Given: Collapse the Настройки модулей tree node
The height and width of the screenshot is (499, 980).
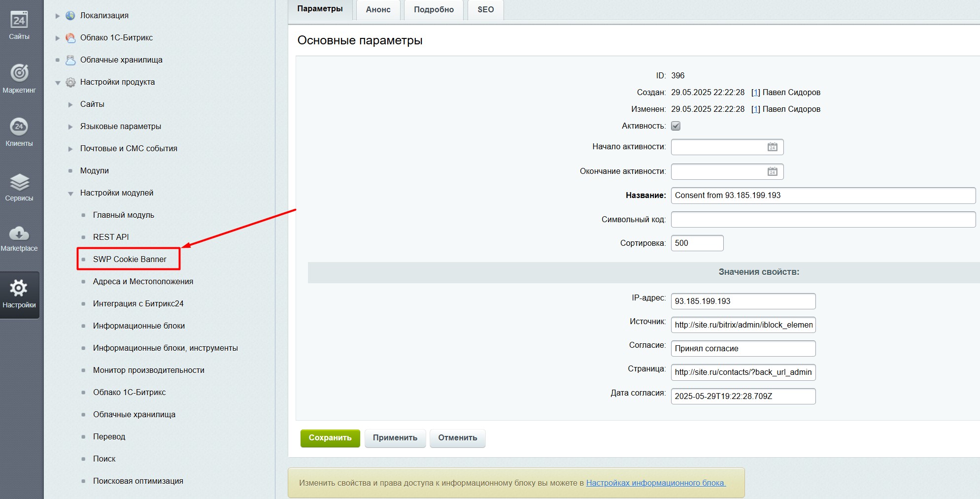Looking at the screenshot, I should 70,193.
